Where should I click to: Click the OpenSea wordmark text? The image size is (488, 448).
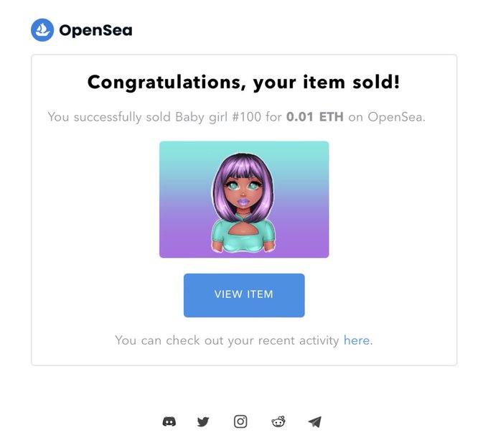(95, 30)
